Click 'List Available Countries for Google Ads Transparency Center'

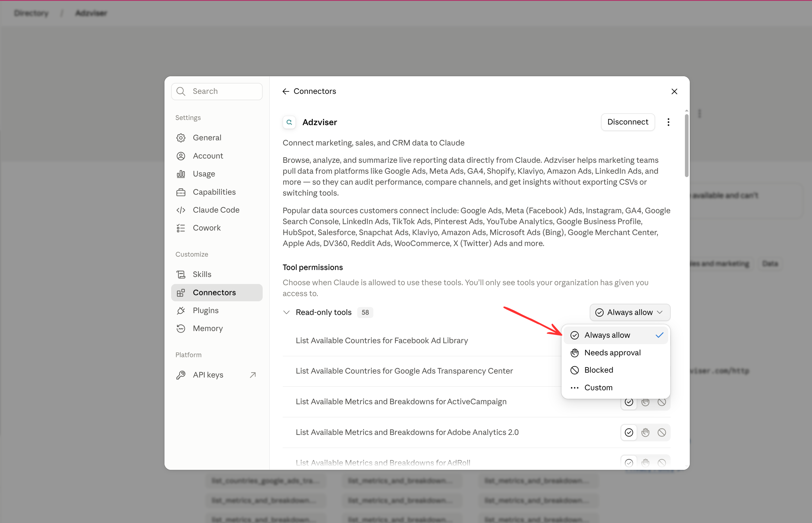tap(404, 371)
